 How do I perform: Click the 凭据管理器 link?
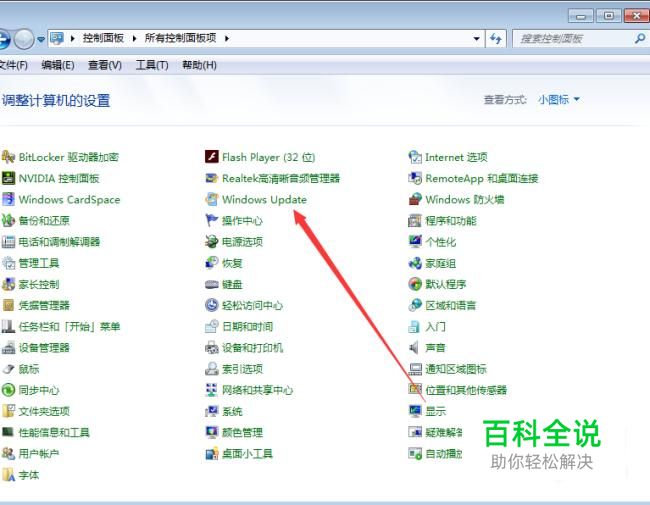44,306
